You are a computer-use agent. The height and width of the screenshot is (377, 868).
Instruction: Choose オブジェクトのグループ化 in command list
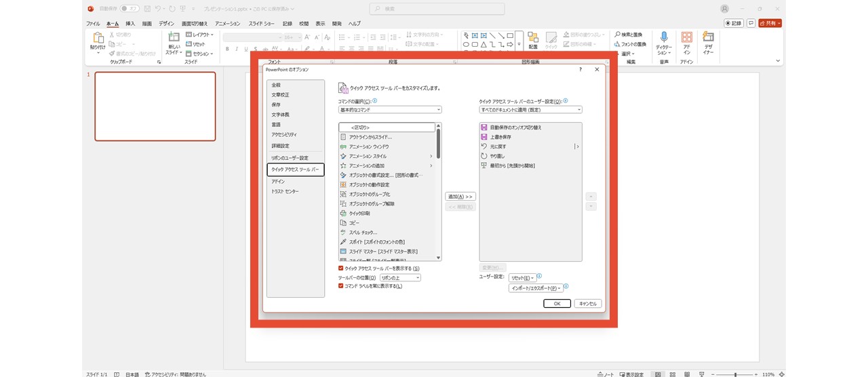[387, 194]
